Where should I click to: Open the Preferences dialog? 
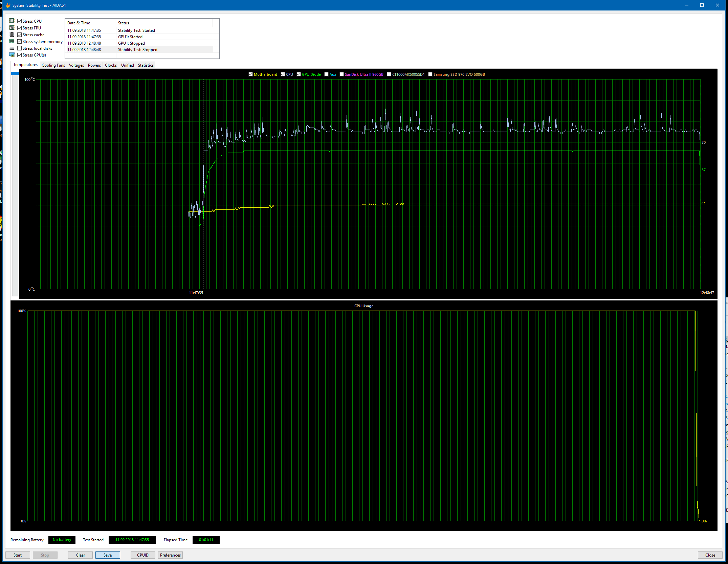coord(170,555)
